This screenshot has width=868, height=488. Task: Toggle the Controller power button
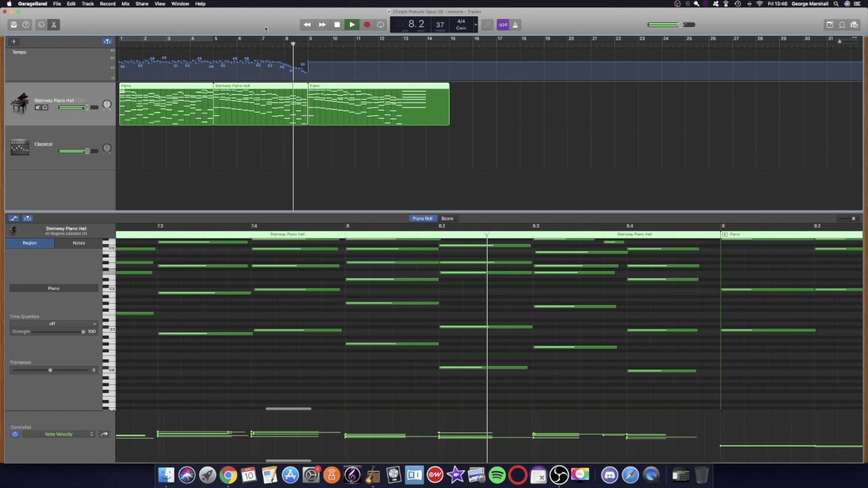(14, 434)
